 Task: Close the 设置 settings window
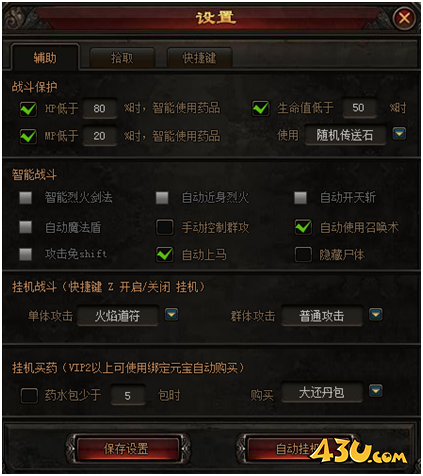point(404,18)
